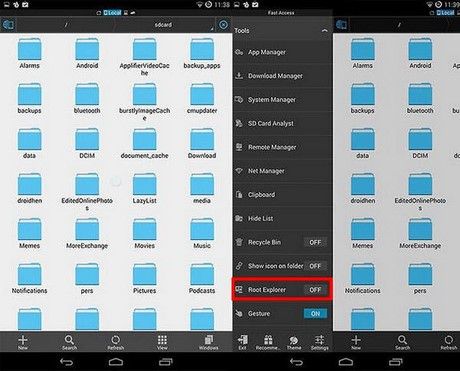The width and height of the screenshot is (460, 371).
Task: Open the Podcasts folder
Action: tap(202, 278)
